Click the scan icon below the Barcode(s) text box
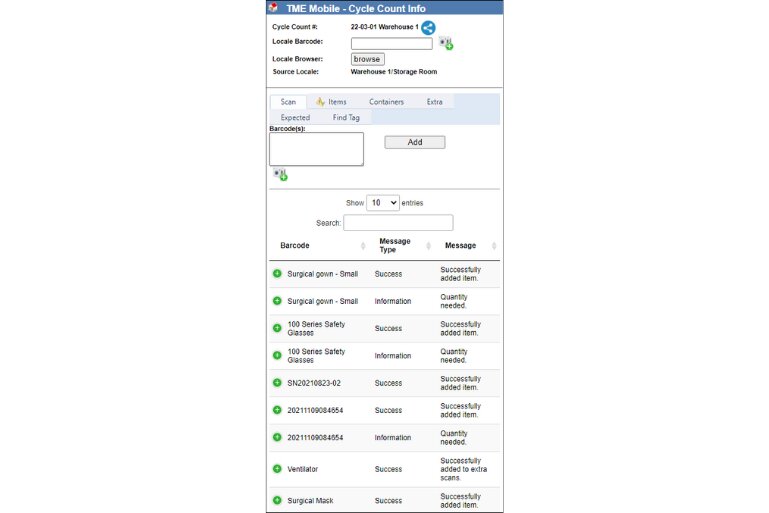This screenshot has height=513, width=769. click(x=280, y=174)
